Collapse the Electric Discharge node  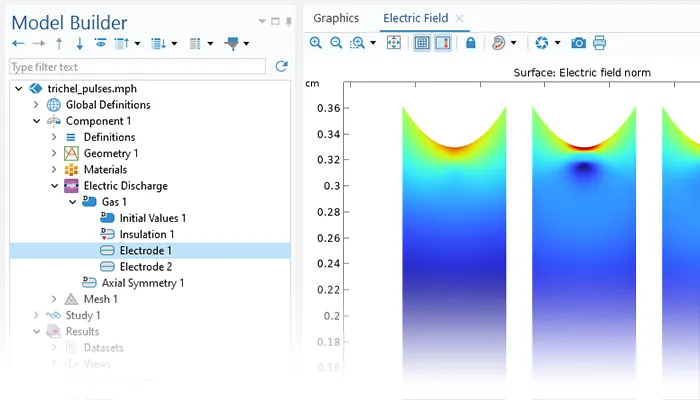pyautogui.click(x=54, y=186)
